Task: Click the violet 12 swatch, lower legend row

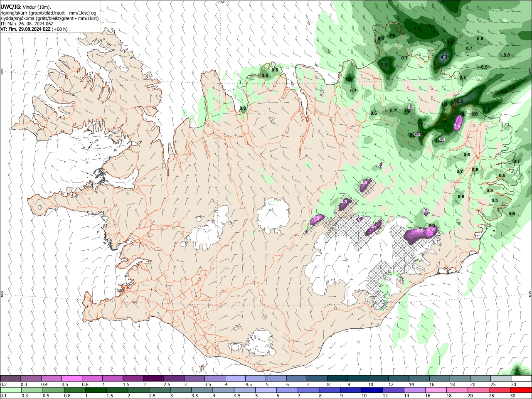Action: point(392,390)
